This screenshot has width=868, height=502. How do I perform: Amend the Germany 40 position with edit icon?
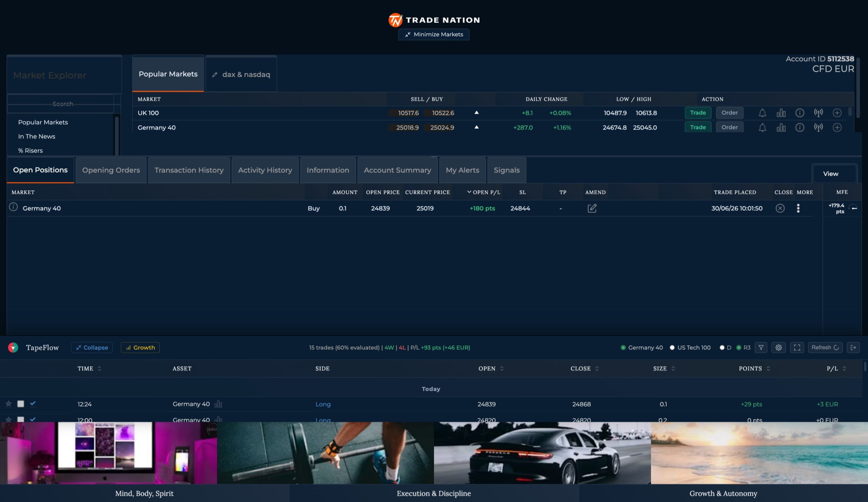pos(592,208)
